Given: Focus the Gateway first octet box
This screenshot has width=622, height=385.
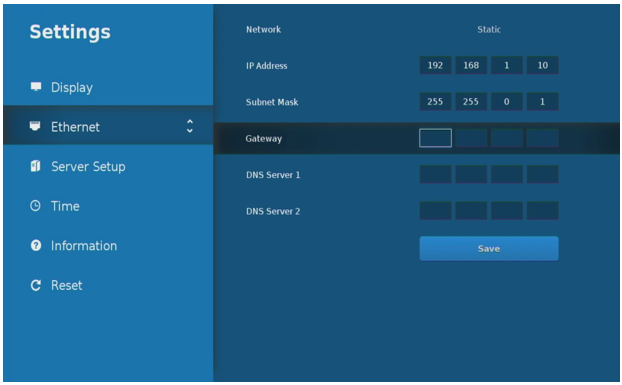Looking at the screenshot, I should pyautogui.click(x=435, y=138).
